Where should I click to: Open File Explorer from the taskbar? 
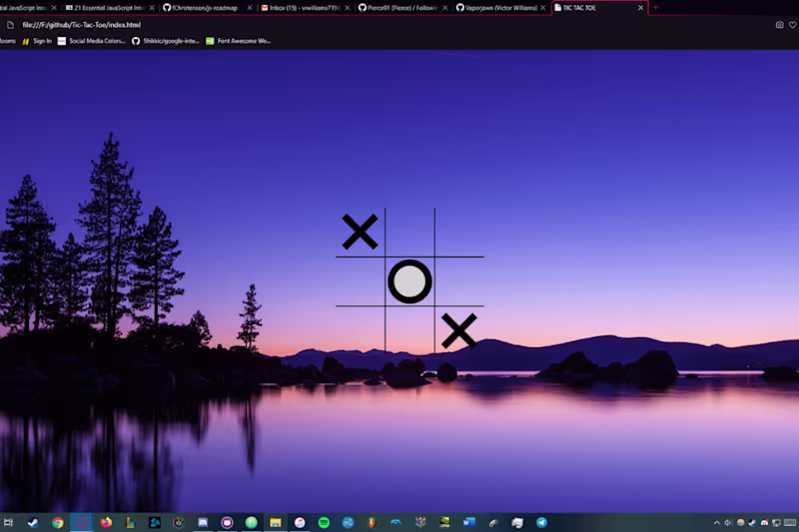(x=276, y=522)
